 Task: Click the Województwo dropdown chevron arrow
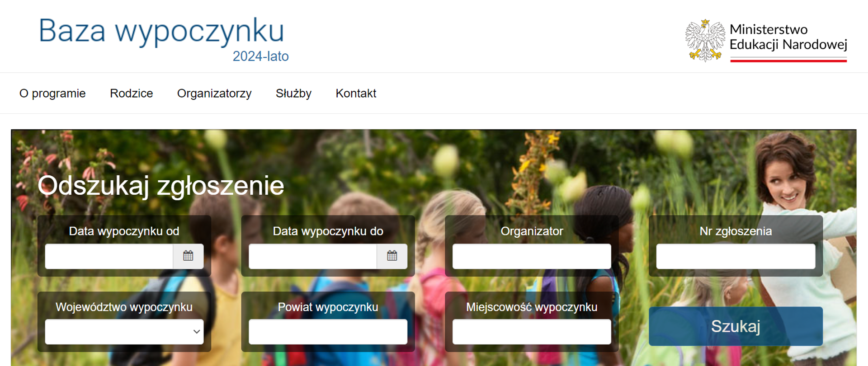[197, 332]
